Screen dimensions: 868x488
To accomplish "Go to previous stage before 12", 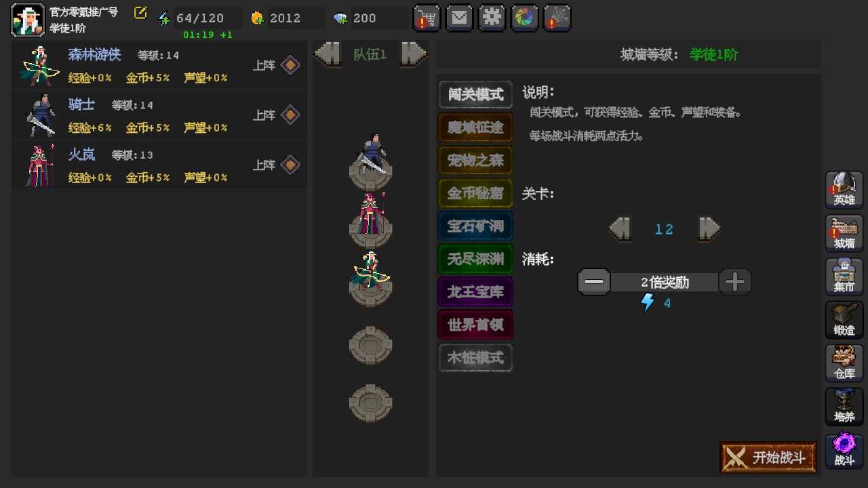I will (x=620, y=229).
